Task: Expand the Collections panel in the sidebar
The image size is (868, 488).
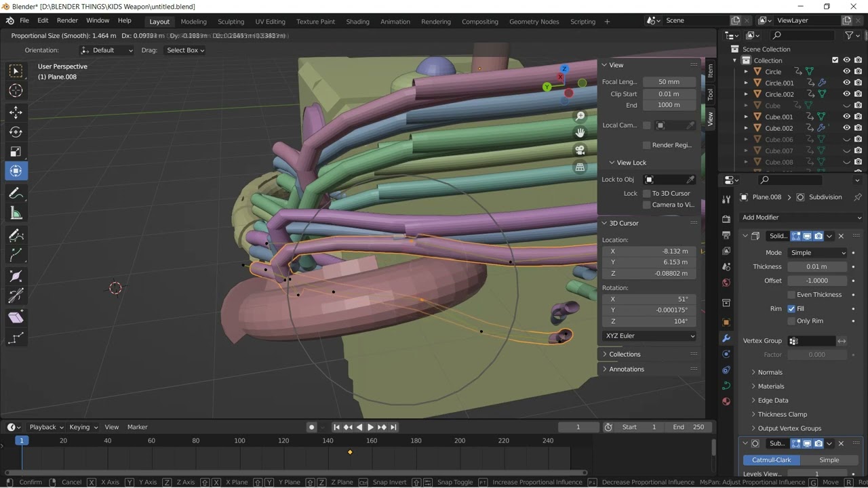Action: (x=625, y=354)
